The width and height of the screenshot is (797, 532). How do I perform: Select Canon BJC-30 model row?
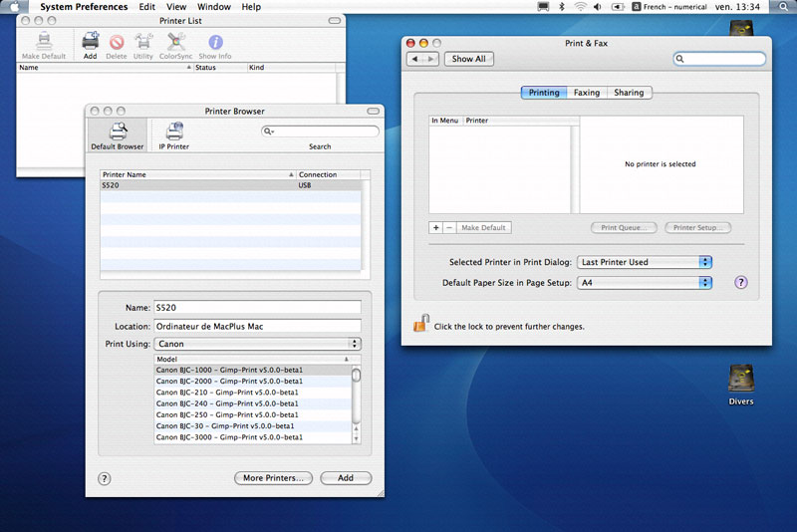pyautogui.click(x=253, y=425)
